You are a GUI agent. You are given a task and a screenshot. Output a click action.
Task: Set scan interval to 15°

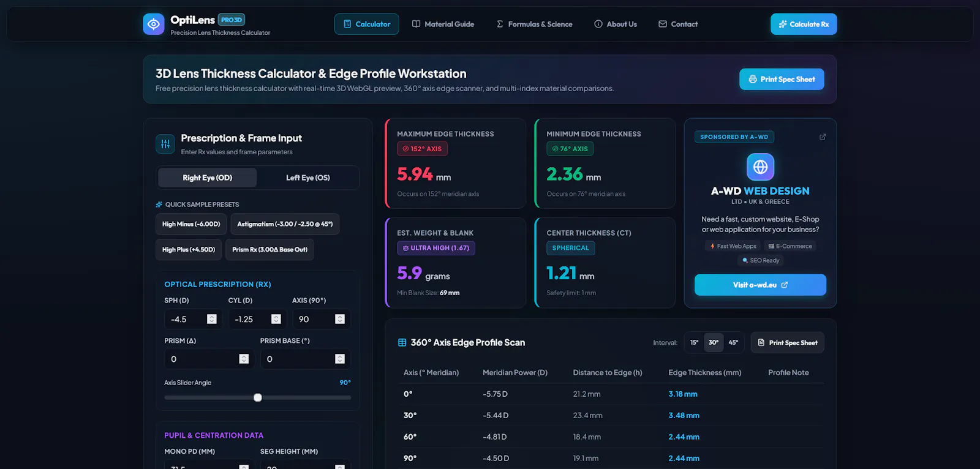tap(694, 342)
